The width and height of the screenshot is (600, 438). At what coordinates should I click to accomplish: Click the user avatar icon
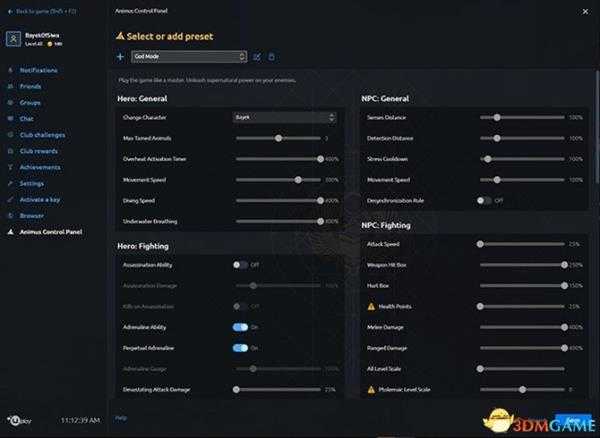pyautogui.click(x=14, y=39)
